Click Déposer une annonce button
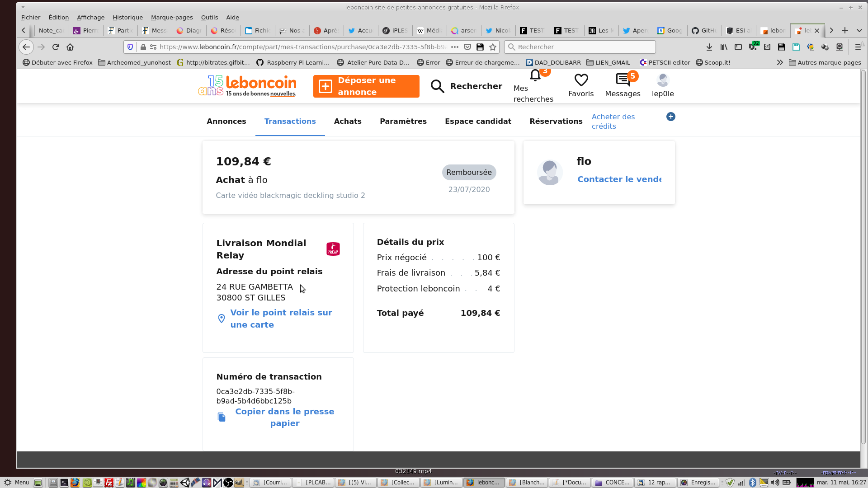Screen dimensions: 868x488 tap(366, 86)
